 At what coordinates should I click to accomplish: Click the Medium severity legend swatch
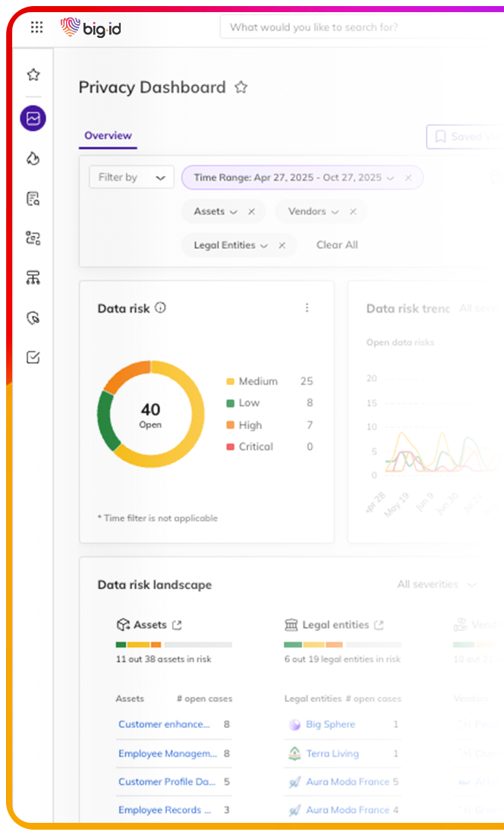tap(231, 381)
